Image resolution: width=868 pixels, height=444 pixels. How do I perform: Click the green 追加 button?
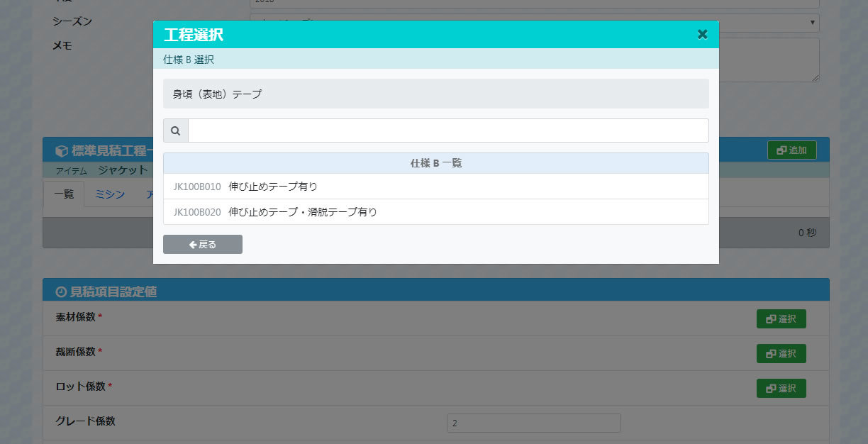coord(791,150)
